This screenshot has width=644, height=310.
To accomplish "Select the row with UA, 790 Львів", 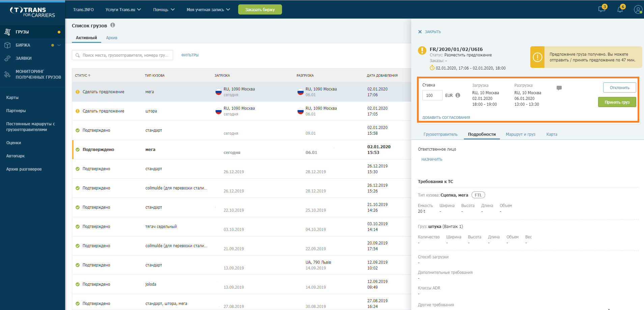I will (x=242, y=265).
